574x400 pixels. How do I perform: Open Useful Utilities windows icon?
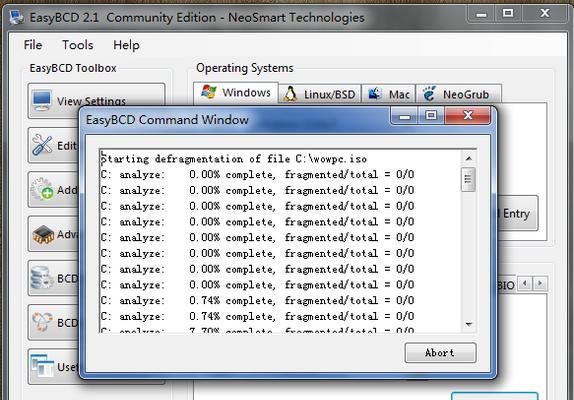point(42,366)
